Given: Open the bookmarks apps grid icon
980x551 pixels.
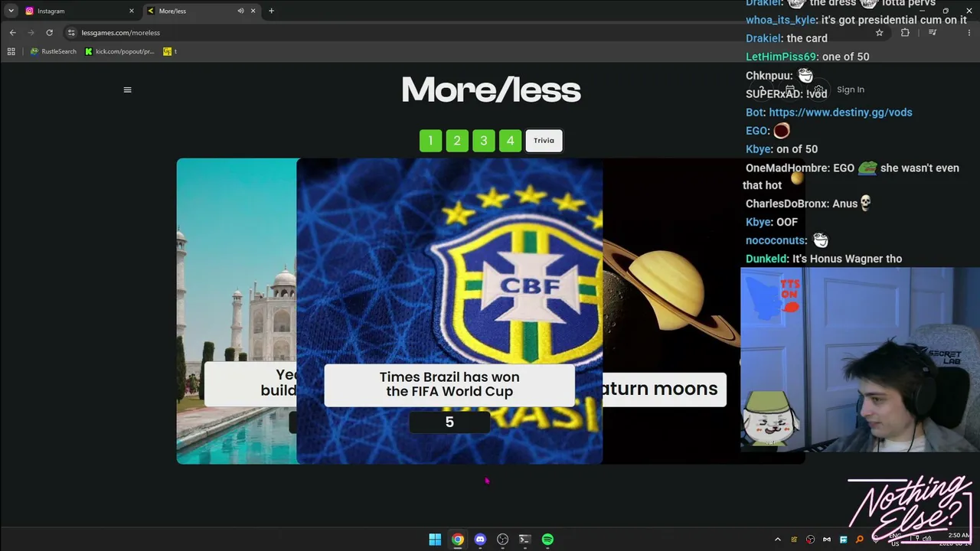Looking at the screenshot, I should [11, 51].
